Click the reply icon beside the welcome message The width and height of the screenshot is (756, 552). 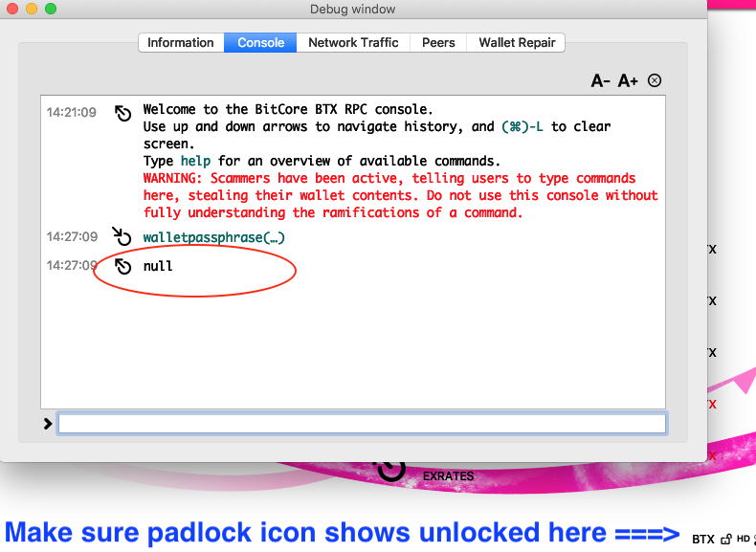(x=122, y=113)
